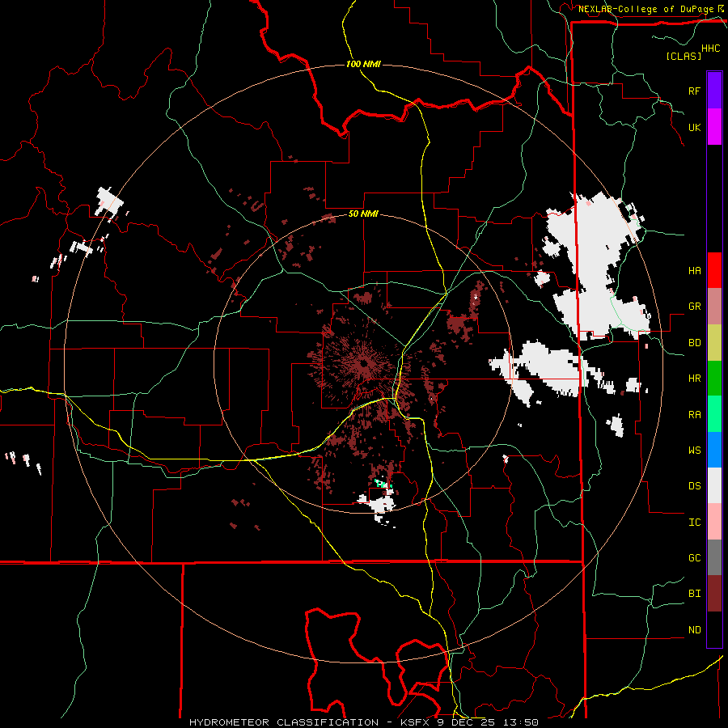Image resolution: width=728 pixels, height=728 pixels.
Task: Select the gray GC legend color swatch
Action: click(714, 557)
